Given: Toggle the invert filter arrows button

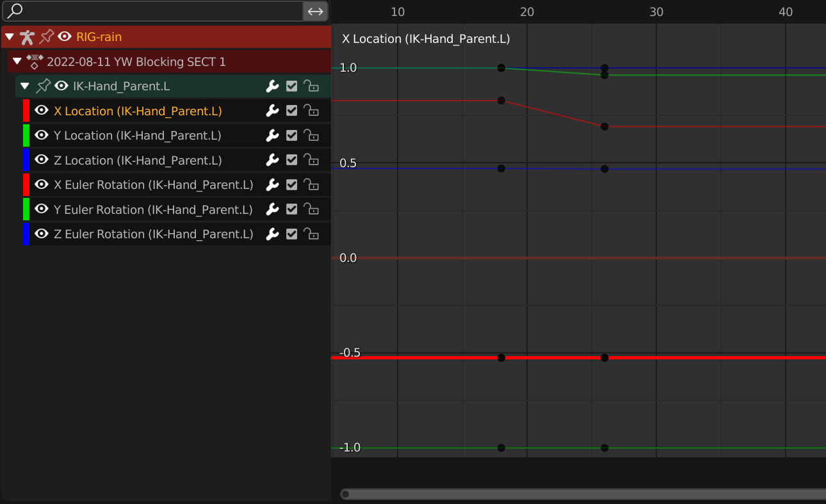Looking at the screenshot, I should (x=316, y=11).
